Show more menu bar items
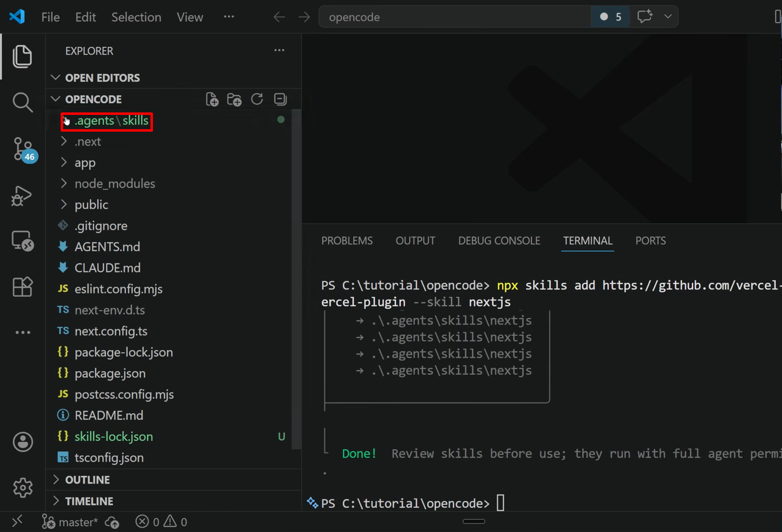 click(x=229, y=17)
